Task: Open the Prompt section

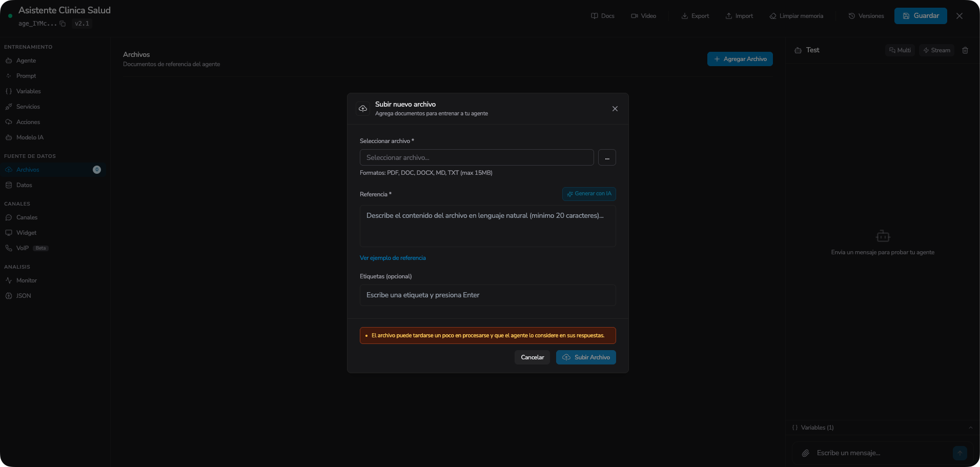Action: [x=53, y=76]
